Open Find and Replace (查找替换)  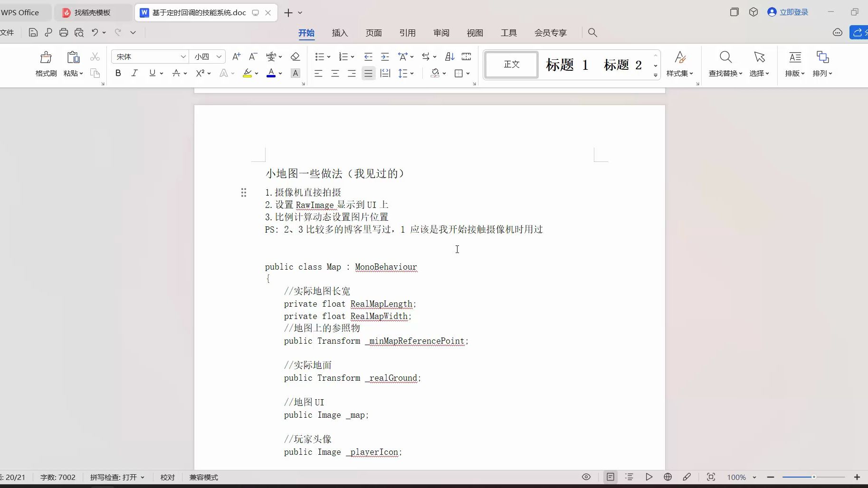pyautogui.click(x=725, y=64)
